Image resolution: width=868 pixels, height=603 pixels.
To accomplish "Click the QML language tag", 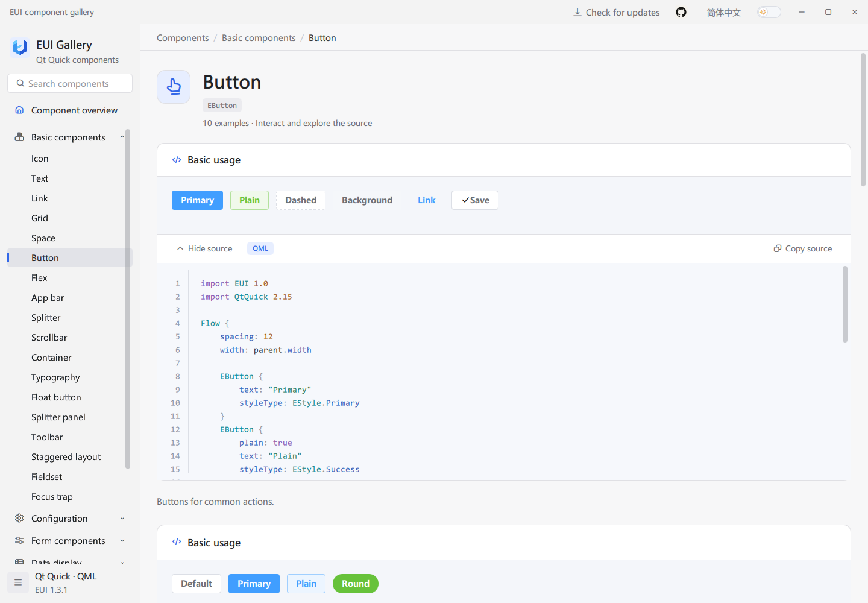I will [x=260, y=248].
